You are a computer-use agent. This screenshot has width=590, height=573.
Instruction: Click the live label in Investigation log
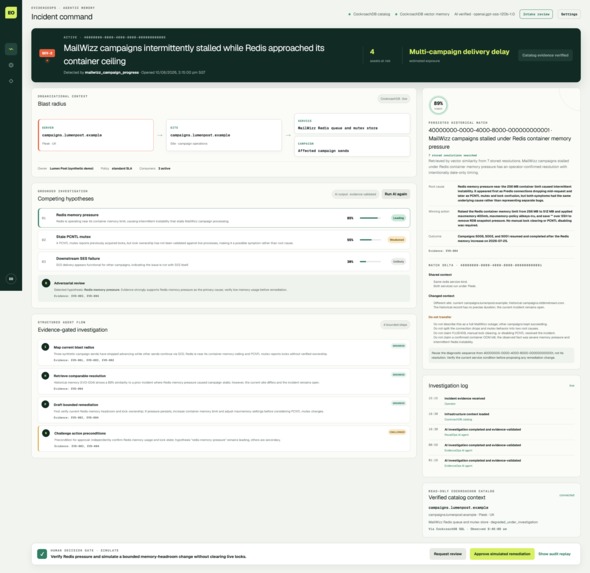tap(572, 386)
